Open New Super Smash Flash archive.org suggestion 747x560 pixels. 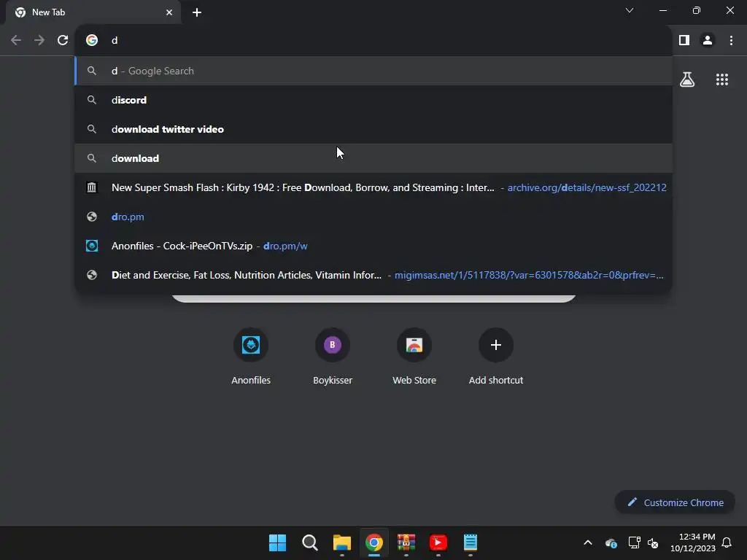(x=373, y=187)
